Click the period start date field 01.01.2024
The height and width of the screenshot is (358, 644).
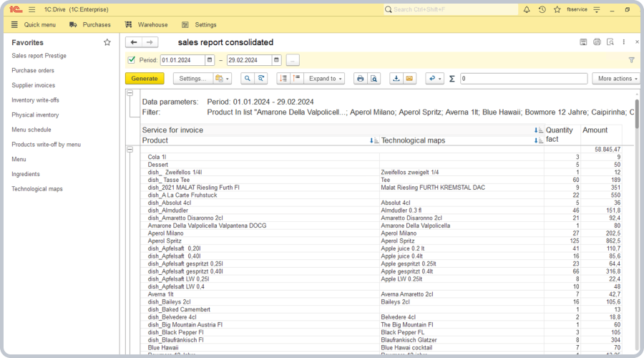182,60
